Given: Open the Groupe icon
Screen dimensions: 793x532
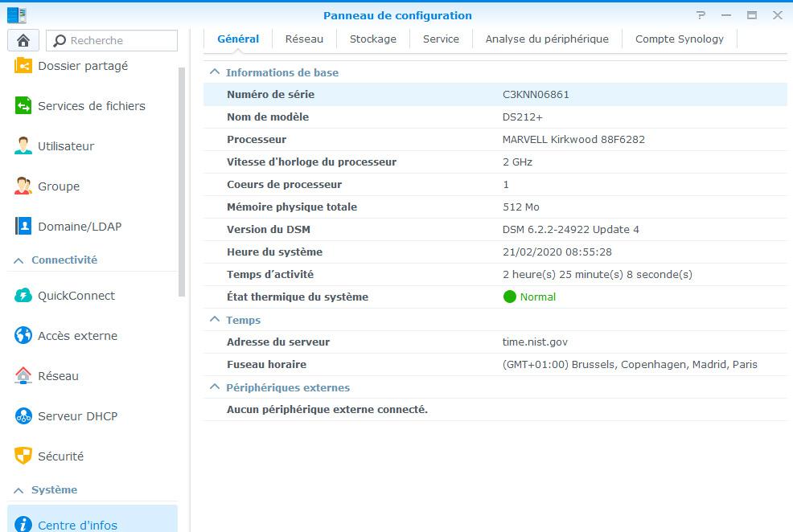Looking at the screenshot, I should (x=23, y=186).
